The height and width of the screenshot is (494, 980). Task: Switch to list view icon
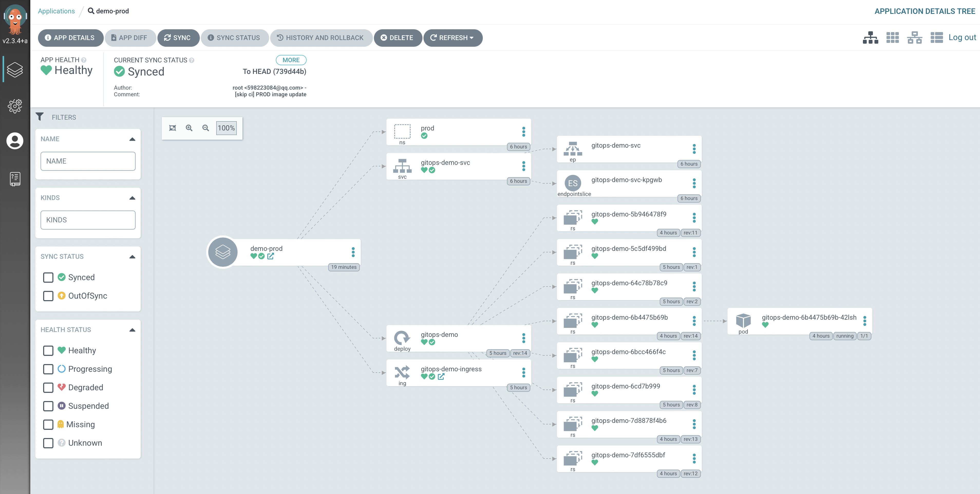[x=936, y=38]
